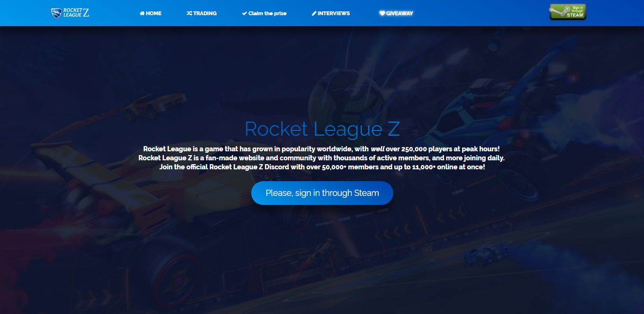Open the INTERVIEWS menu item
Image resolution: width=644 pixels, height=314 pixels.
coord(331,13)
